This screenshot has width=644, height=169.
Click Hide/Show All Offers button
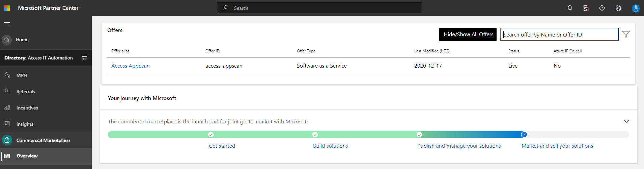[468, 34]
